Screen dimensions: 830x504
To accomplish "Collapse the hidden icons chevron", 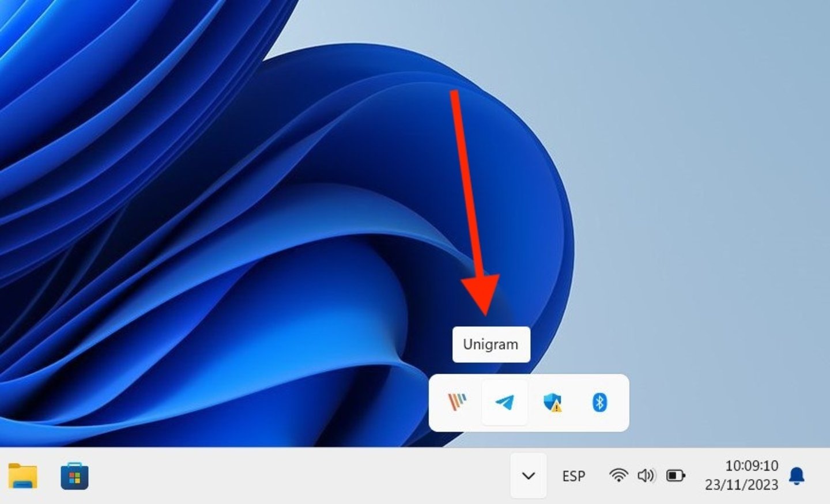I will coord(529,476).
